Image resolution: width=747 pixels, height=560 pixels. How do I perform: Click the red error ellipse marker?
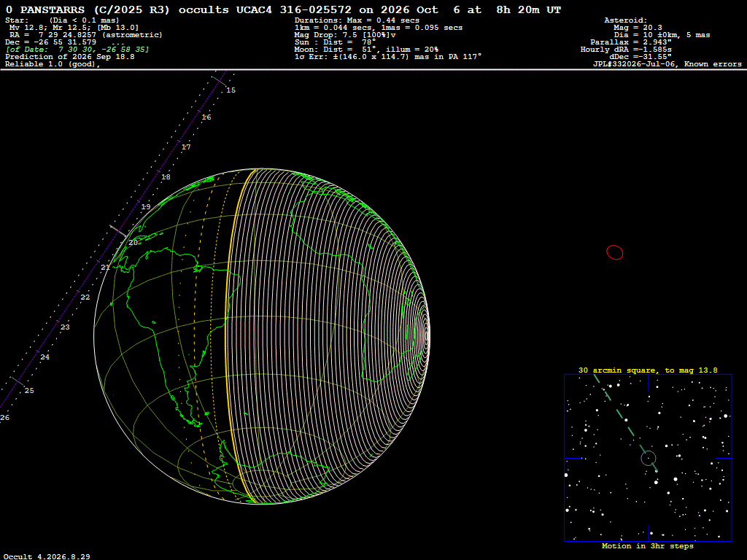(x=614, y=252)
